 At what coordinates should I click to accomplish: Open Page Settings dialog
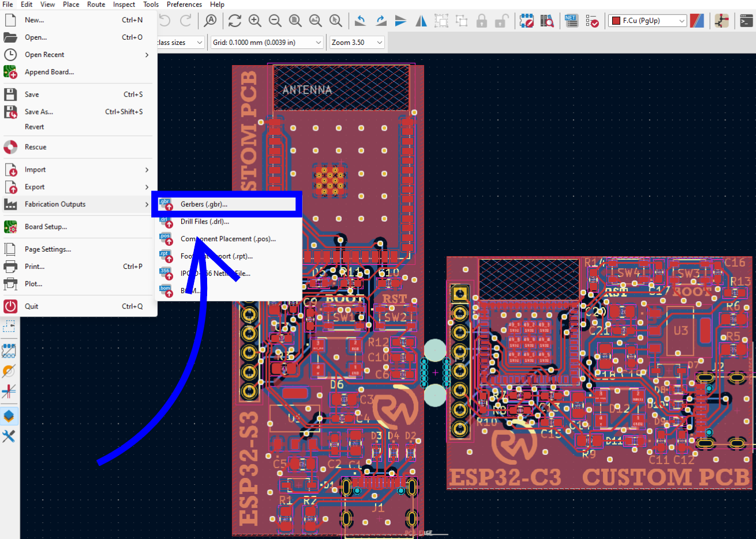(78, 249)
